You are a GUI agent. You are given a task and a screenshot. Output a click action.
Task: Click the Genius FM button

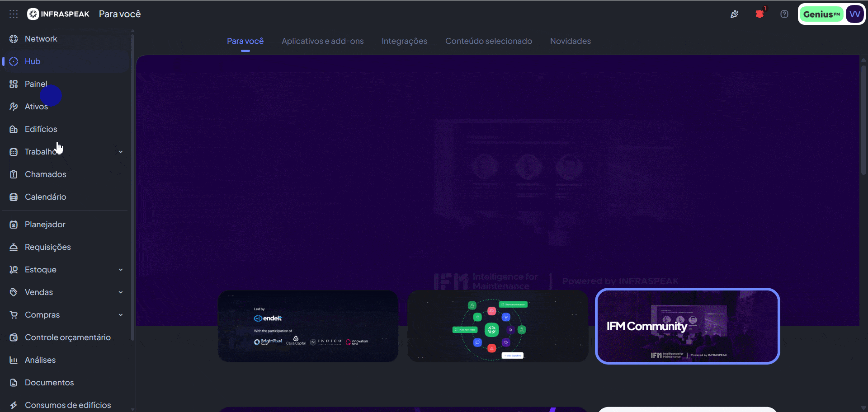[821, 14]
